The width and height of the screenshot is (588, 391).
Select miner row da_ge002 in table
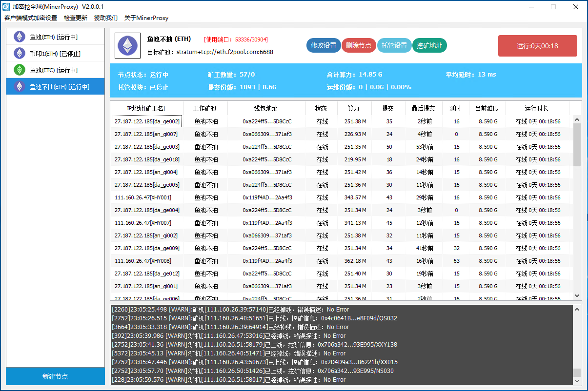[x=147, y=121]
